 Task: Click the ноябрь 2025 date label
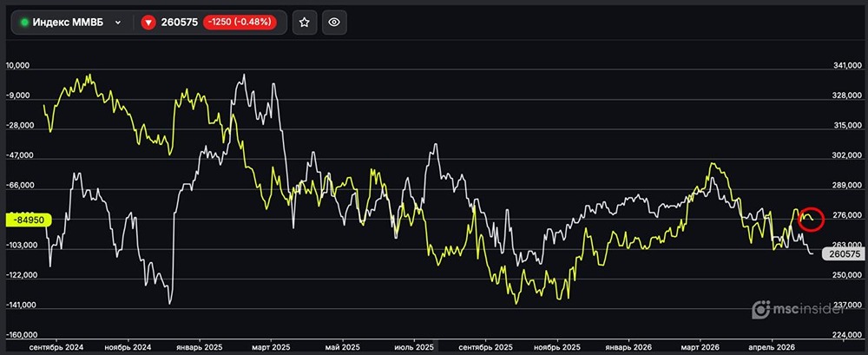click(x=558, y=346)
